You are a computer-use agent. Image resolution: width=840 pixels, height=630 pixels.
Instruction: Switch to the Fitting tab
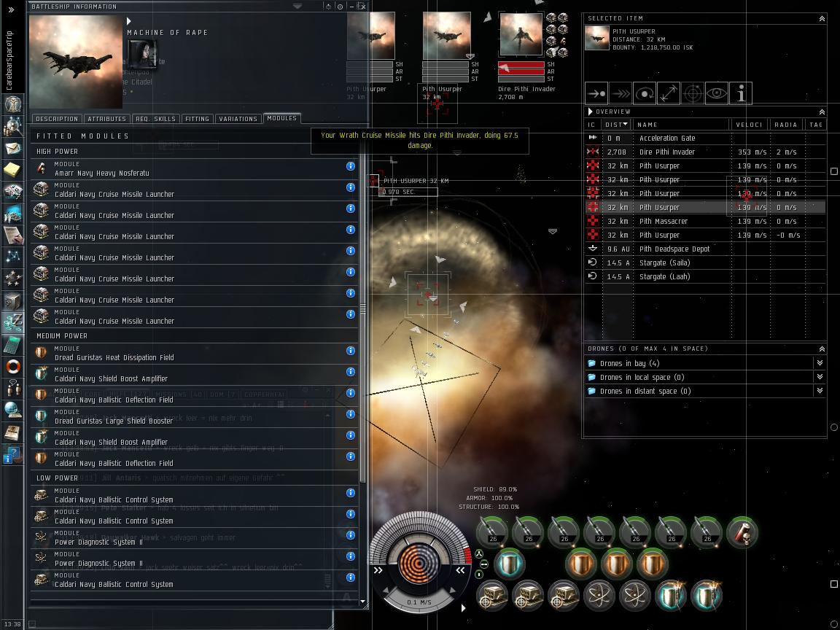pyautogui.click(x=197, y=119)
